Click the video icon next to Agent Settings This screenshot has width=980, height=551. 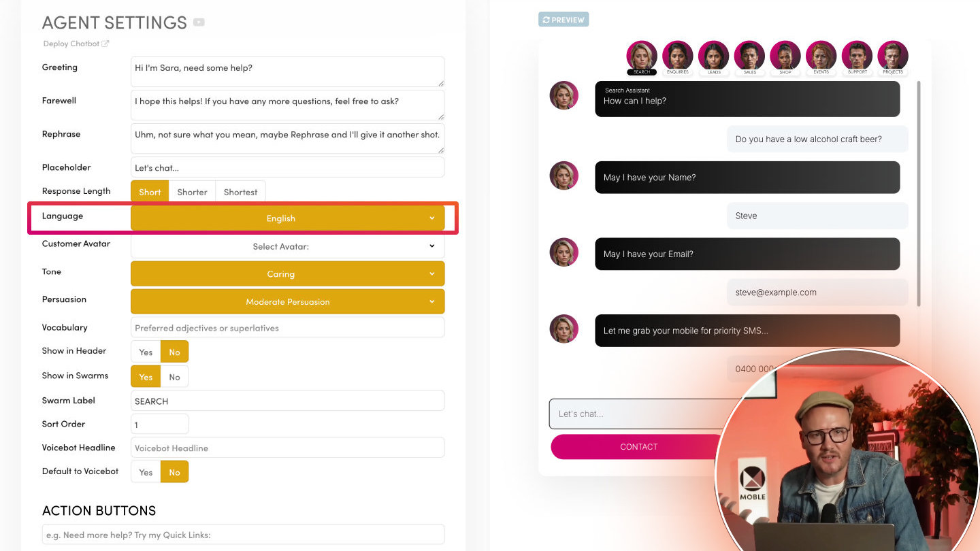point(199,22)
